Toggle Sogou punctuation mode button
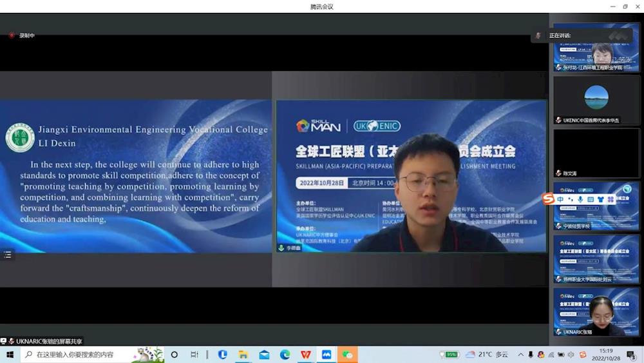 pyautogui.click(x=570, y=200)
